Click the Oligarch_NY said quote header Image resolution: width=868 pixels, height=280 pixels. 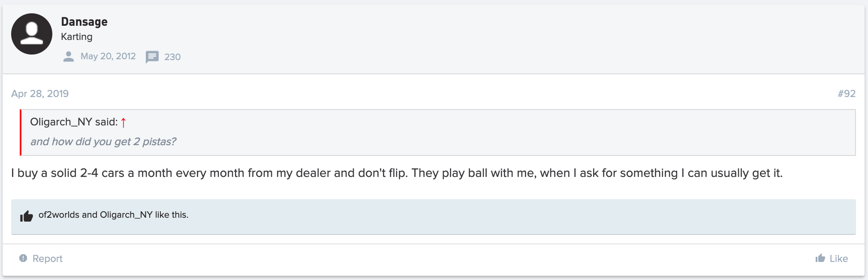[x=74, y=122]
